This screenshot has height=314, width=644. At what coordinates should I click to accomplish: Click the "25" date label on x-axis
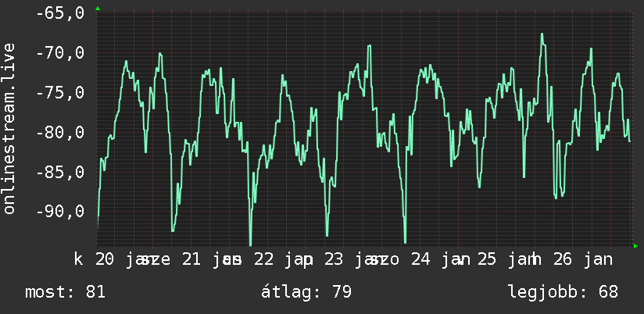(x=488, y=260)
